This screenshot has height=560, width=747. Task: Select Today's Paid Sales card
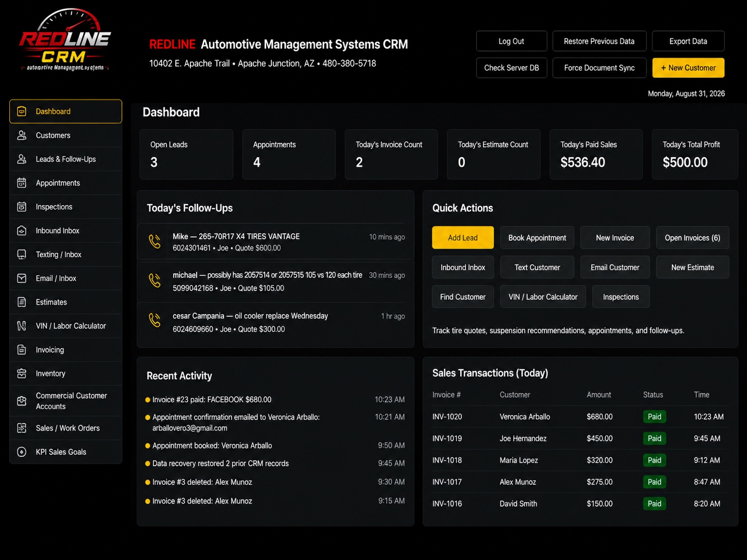(x=596, y=154)
